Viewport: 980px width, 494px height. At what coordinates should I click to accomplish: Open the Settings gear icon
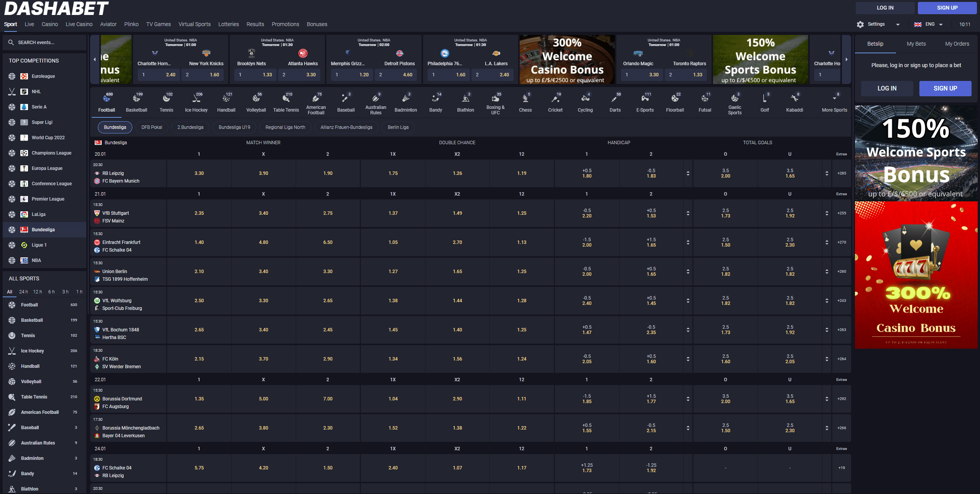pos(860,25)
